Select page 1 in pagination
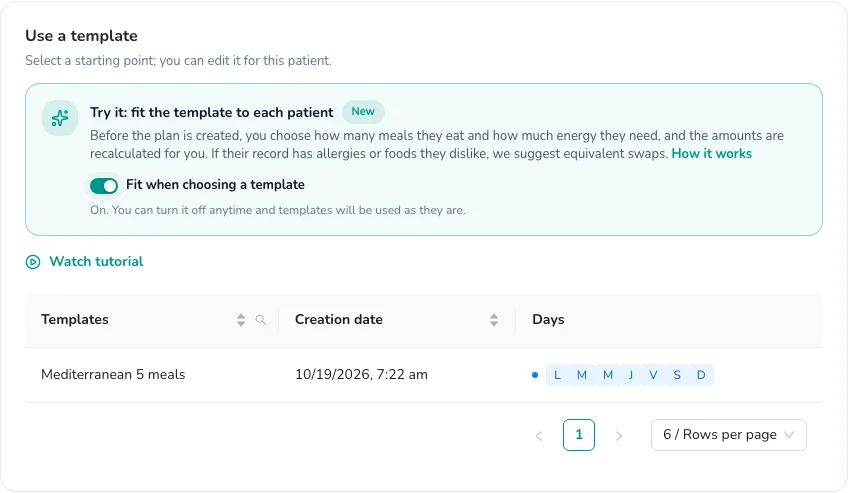The image size is (848, 493). (x=579, y=435)
